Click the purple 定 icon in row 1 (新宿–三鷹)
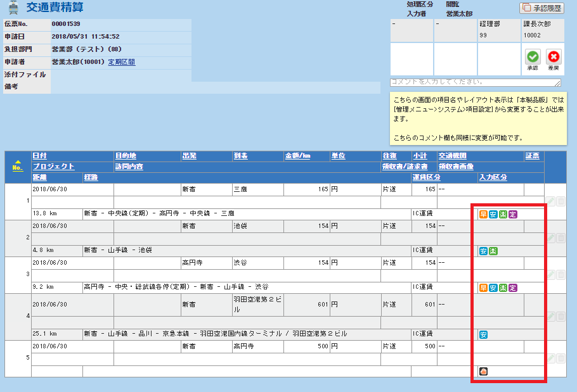 click(513, 214)
